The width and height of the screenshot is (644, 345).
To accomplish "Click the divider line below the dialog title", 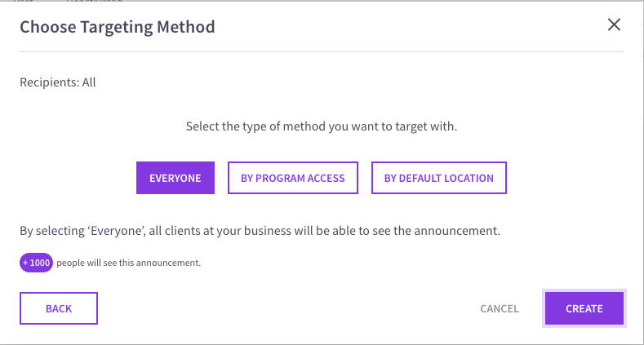I will pos(322,51).
